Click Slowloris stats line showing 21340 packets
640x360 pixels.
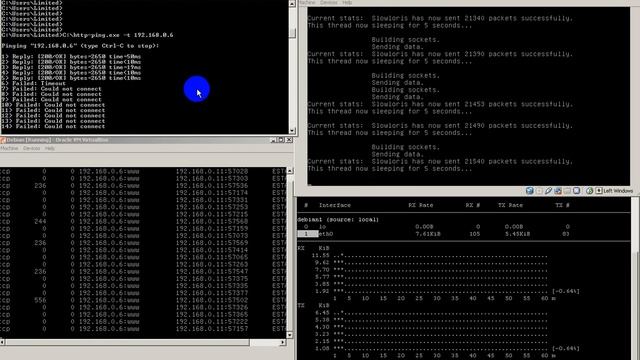pos(440,18)
